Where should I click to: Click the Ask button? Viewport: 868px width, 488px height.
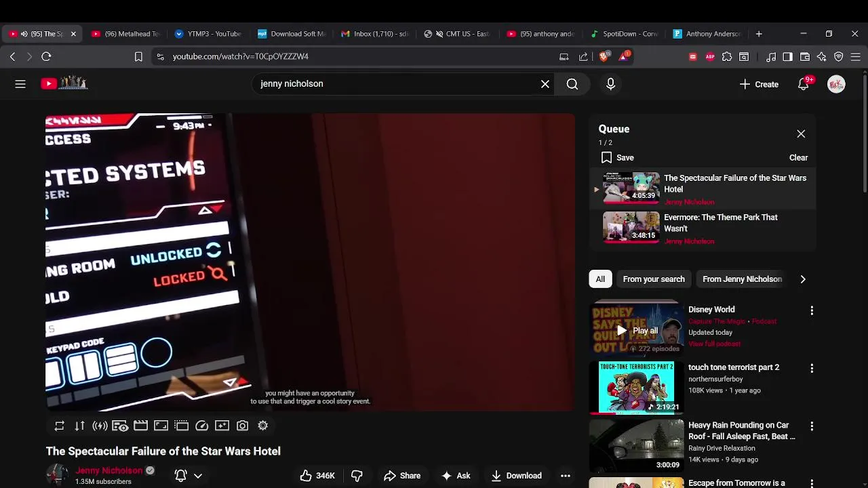point(456,476)
